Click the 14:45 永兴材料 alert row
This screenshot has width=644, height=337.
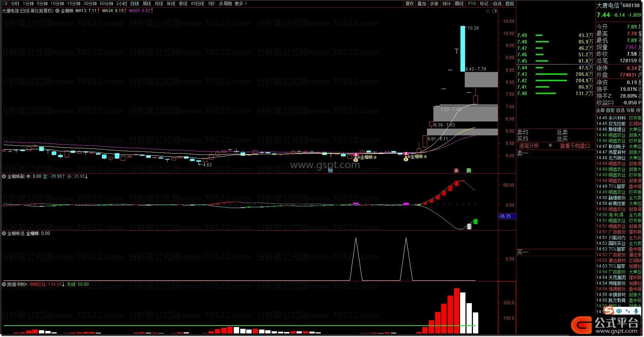click(619, 118)
